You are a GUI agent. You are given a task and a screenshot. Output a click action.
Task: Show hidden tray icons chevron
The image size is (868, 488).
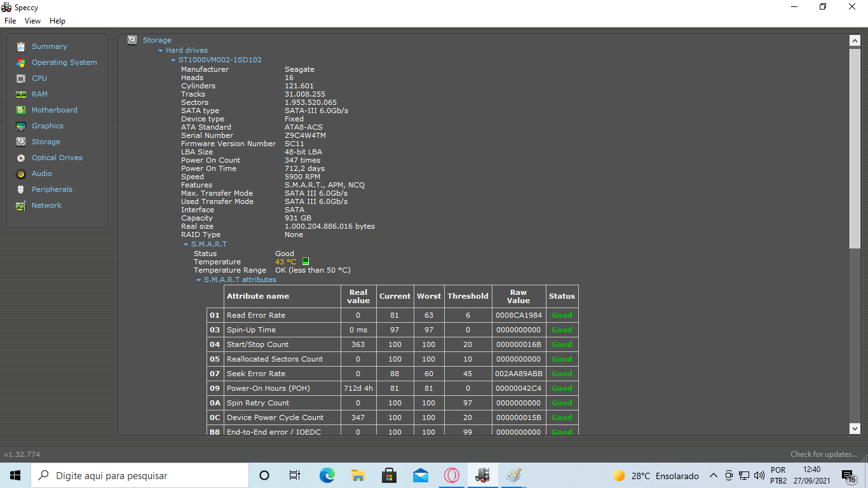(713, 475)
